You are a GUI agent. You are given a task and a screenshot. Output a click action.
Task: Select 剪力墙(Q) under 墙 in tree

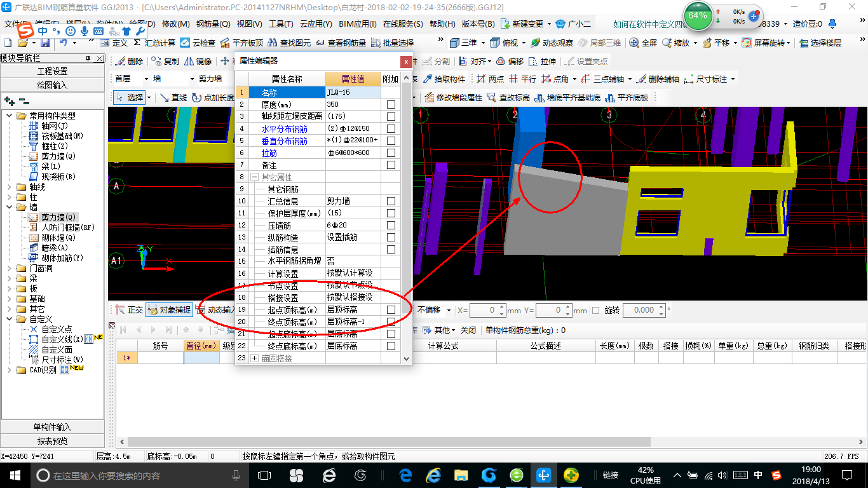(58, 217)
